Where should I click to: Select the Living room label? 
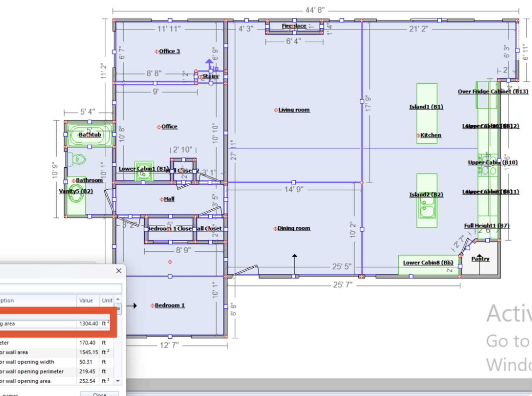pos(294,110)
